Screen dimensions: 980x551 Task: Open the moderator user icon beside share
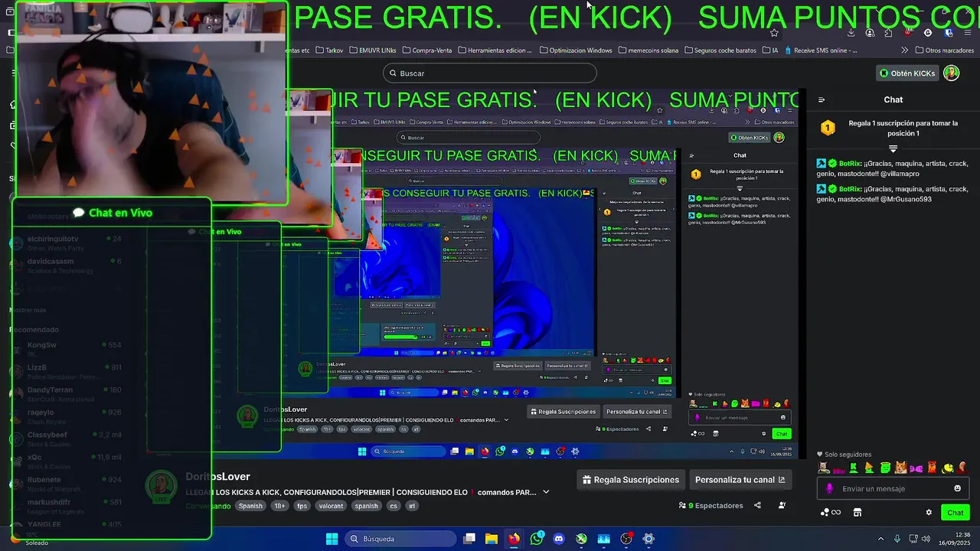click(x=782, y=505)
